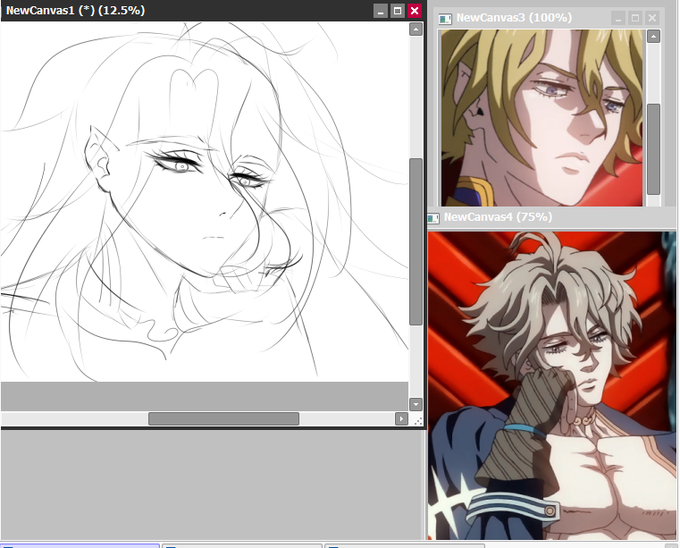Click the sketch canvas in NewCanvas1
Screen dimensions: 680x548
tap(205, 202)
